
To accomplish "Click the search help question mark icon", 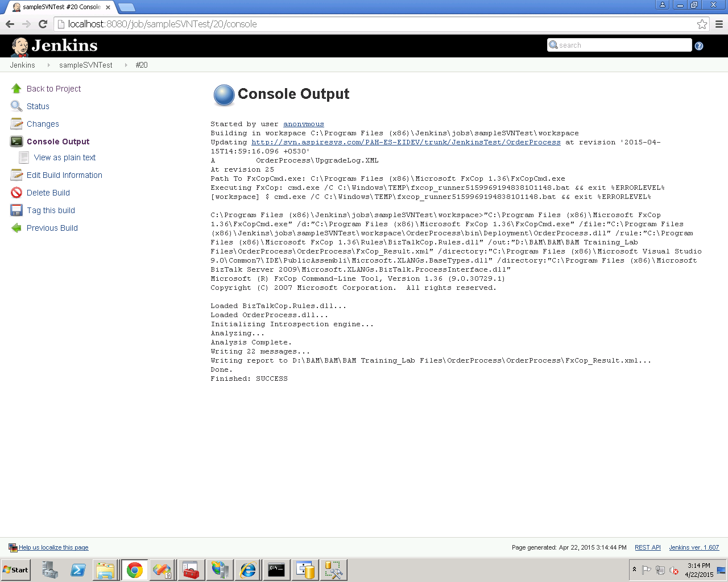I will click(x=699, y=46).
